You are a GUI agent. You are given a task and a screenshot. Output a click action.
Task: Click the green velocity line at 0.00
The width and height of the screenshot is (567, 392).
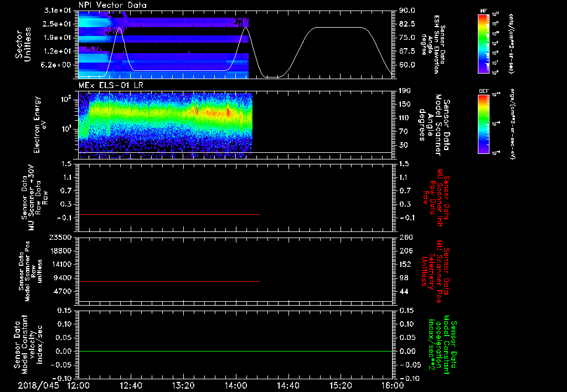[x=235, y=351]
